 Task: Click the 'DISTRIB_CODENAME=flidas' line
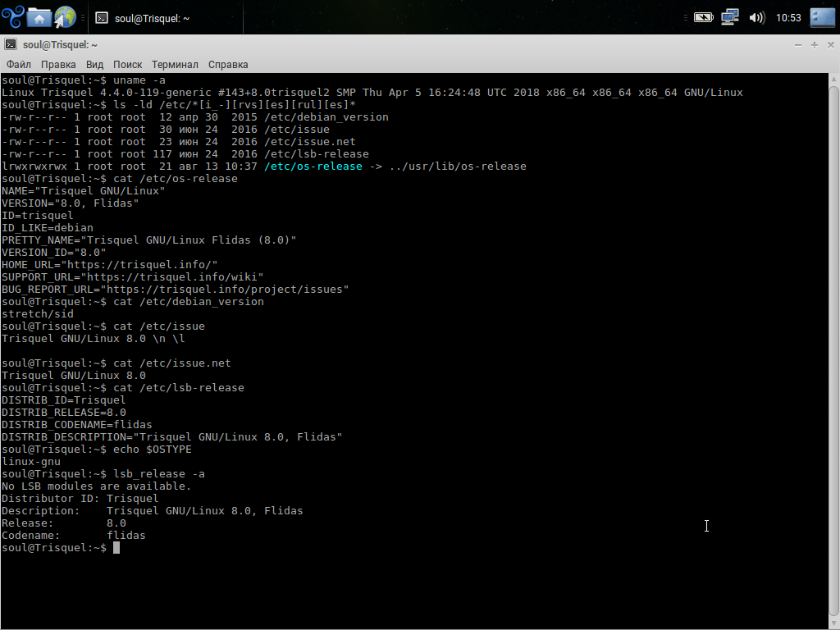(76, 426)
